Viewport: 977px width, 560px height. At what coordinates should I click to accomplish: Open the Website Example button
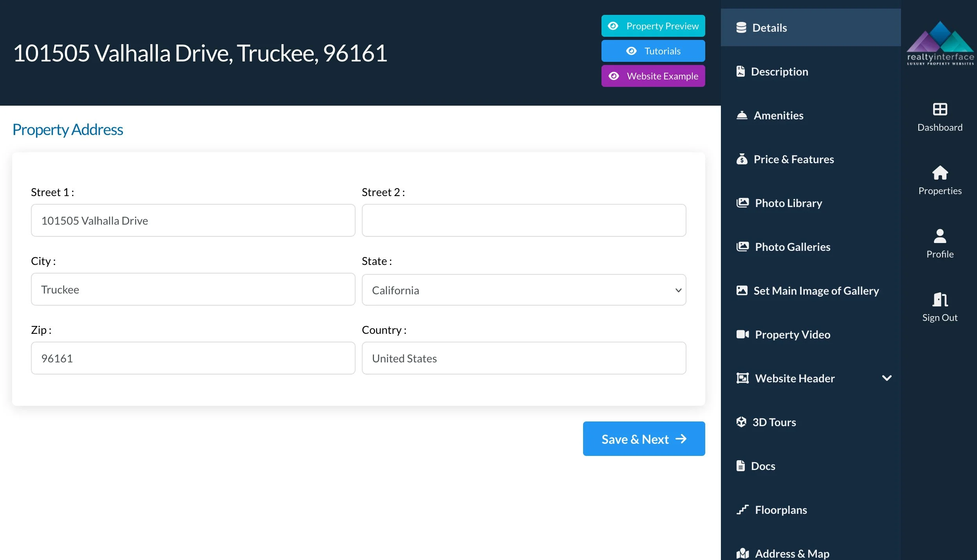pos(653,76)
